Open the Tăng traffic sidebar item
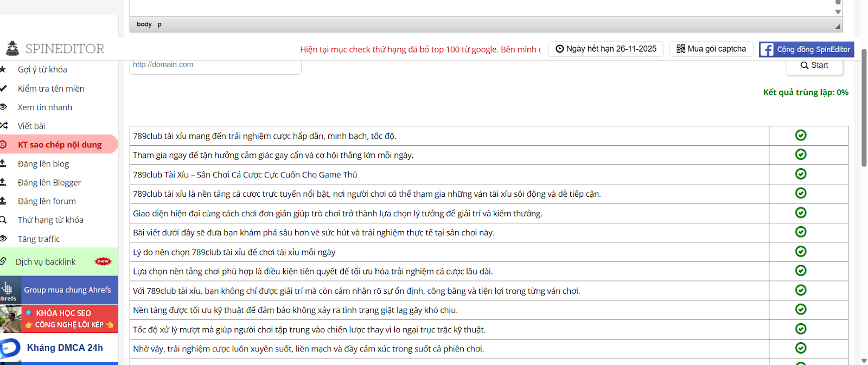 pos(39,239)
